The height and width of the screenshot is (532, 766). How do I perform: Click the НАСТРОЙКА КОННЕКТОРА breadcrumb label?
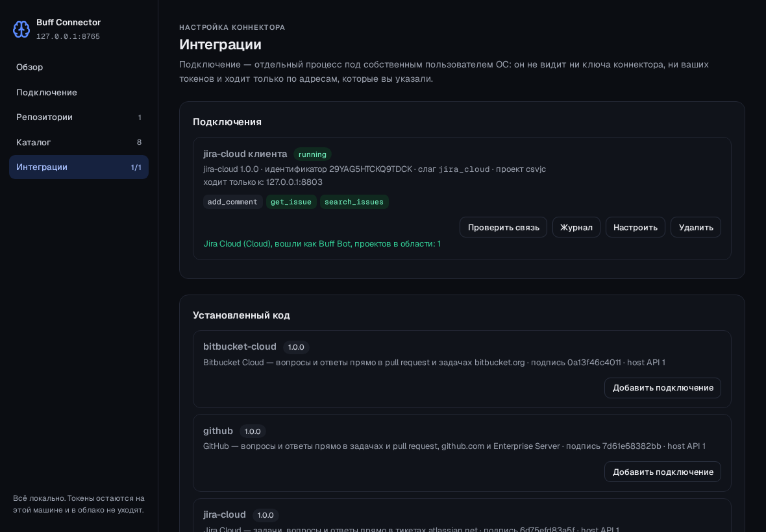click(x=232, y=27)
